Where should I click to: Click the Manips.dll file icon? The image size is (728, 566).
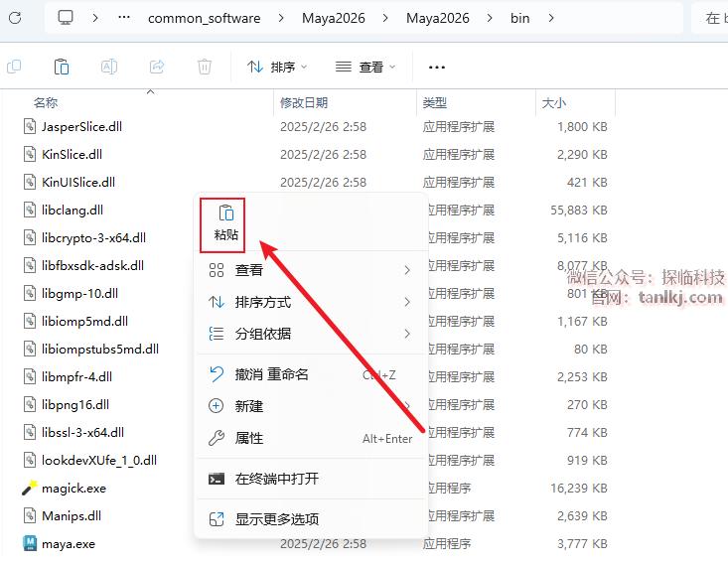tap(30, 515)
